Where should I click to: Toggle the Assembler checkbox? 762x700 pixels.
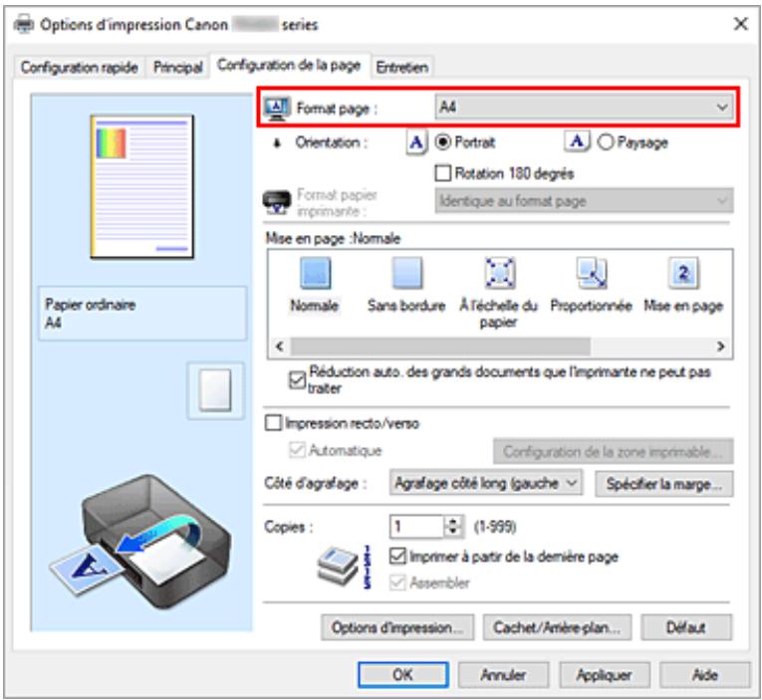click(397, 583)
